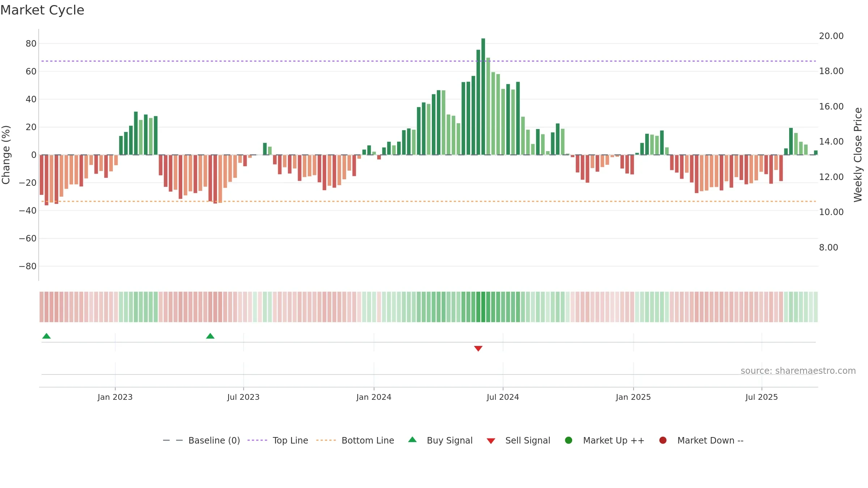The image size is (868, 488).
Task: Click the green Buy Signal legend triangle
Action: click(x=412, y=440)
